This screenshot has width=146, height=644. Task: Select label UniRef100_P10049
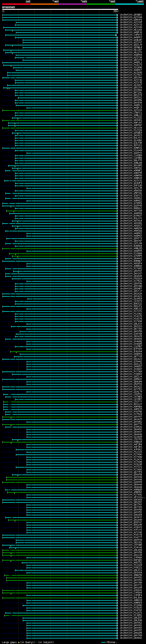click(x=131, y=151)
